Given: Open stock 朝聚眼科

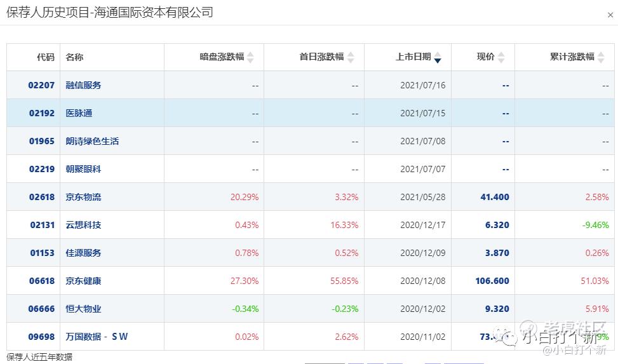Looking at the screenshot, I should pyautogui.click(x=83, y=169).
